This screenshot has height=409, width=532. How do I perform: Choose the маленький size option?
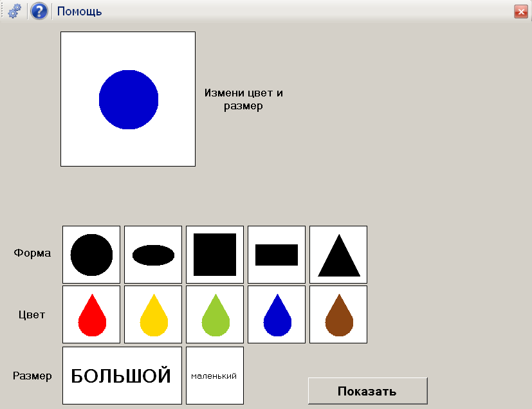214,374
